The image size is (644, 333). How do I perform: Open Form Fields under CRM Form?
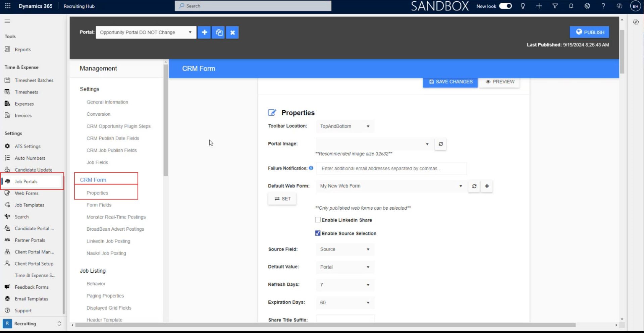[x=99, y=205]
